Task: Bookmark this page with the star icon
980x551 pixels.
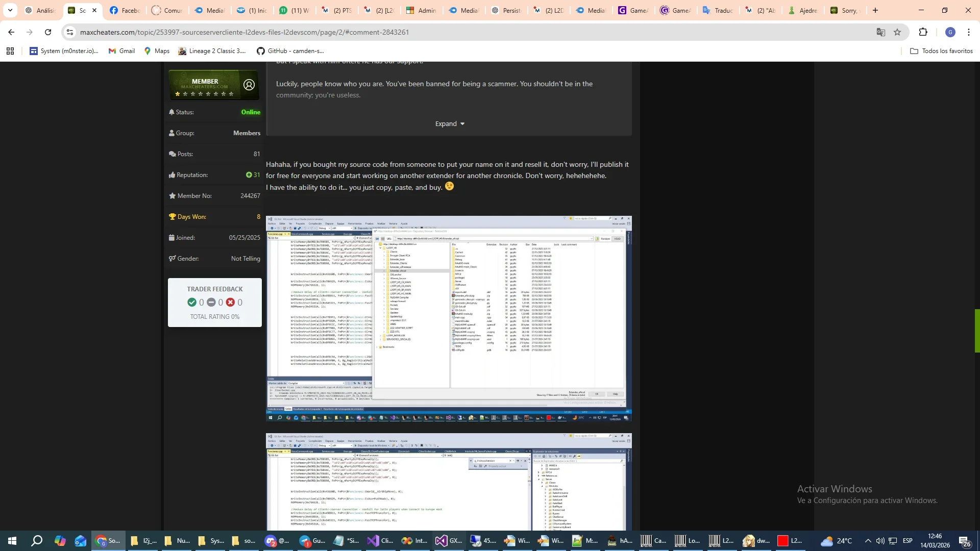Action: tap(897, 32)
